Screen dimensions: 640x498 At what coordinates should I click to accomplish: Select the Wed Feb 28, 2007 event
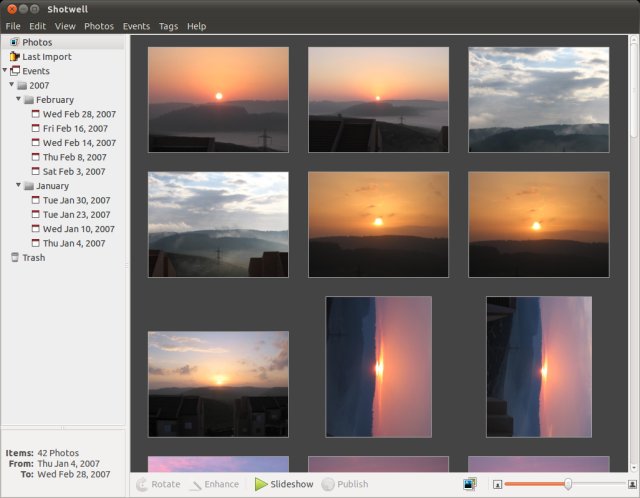(x=78, y=114)
